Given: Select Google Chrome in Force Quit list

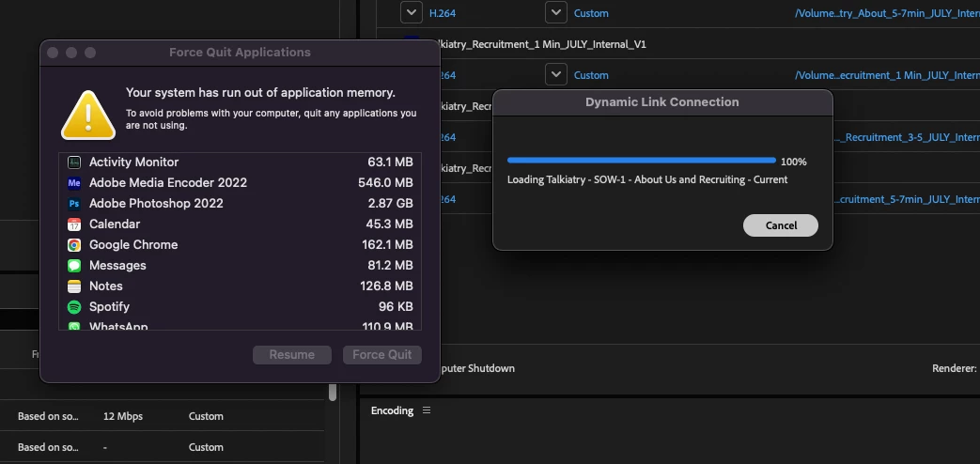Looking at the screenshot, I should pyautogui.click(x=240, y=245).
